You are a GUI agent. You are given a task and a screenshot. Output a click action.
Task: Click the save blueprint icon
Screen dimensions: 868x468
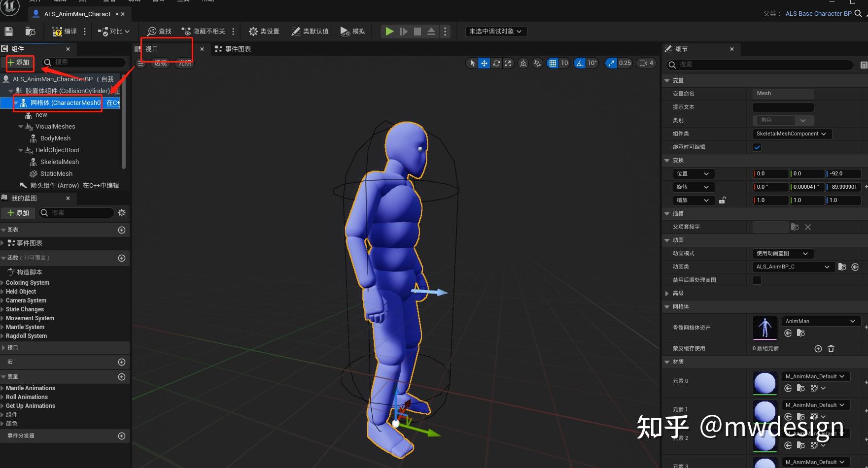[x=8, y=32]
